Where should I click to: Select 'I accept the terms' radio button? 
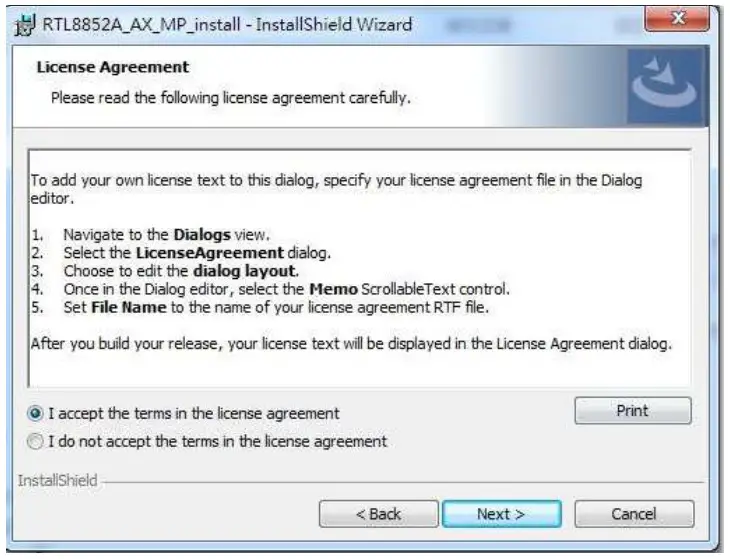click(37, 413)
